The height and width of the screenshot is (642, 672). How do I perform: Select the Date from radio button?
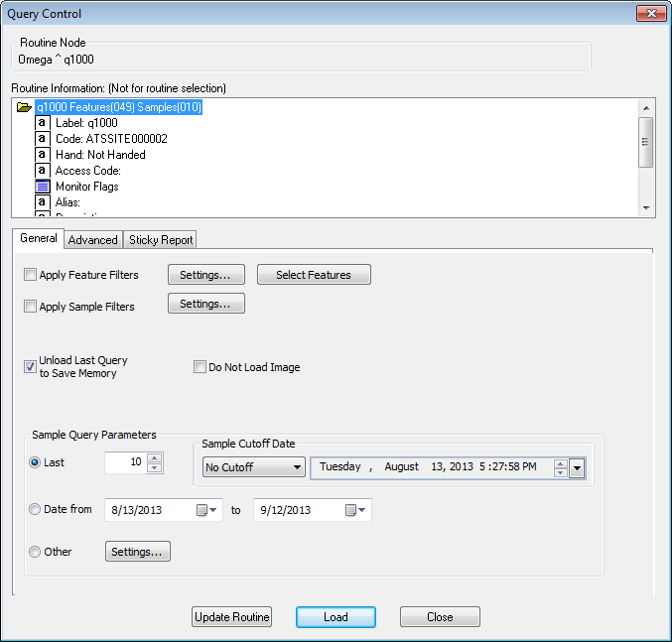point(36,510)
